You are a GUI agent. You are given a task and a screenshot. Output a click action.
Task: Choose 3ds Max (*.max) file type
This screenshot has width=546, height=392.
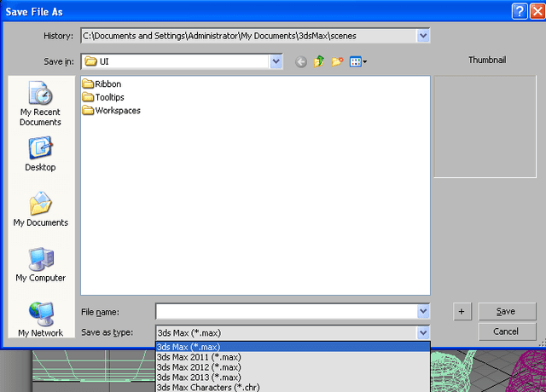click(293, 347)
